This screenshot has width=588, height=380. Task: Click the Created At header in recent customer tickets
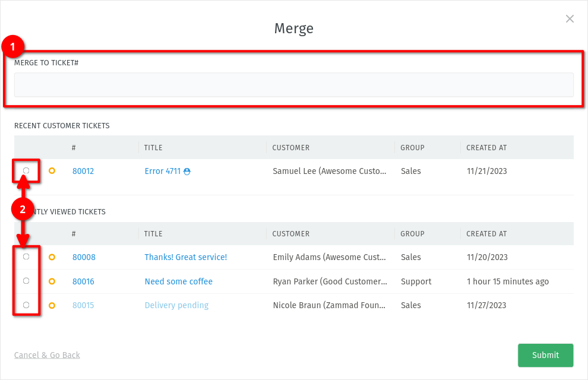tap(486, 147)
